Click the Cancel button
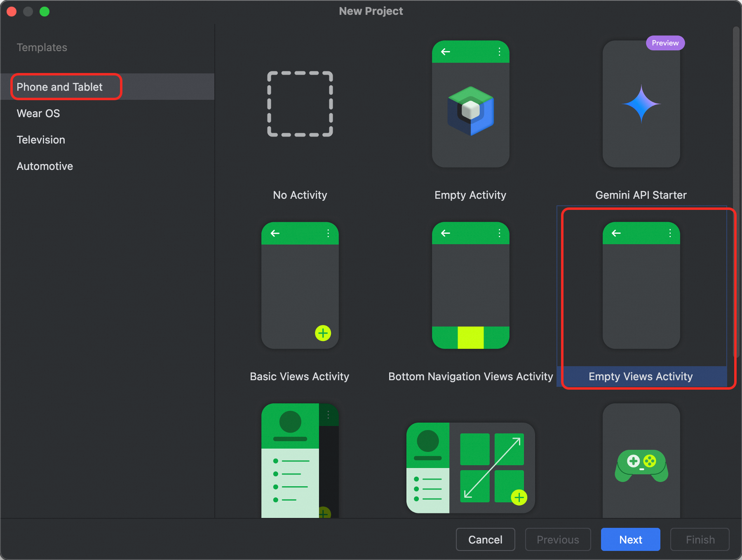This screenshot has width=742, height=560. point(486,539)
